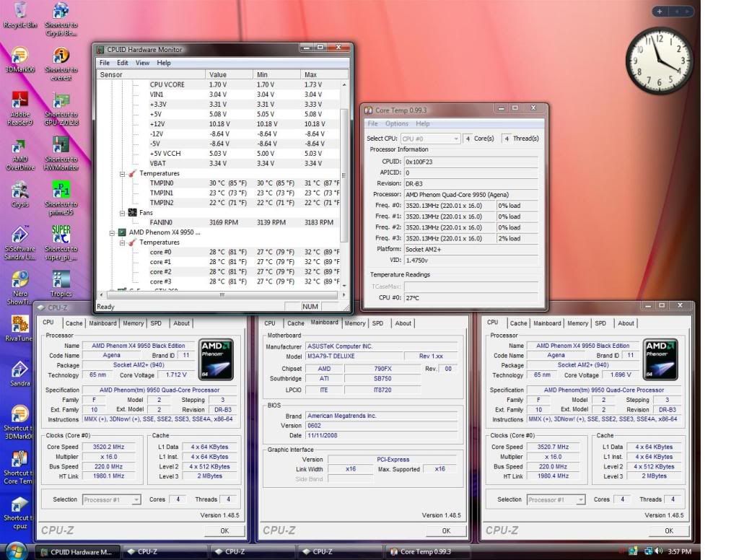Select the Adobe Reader 9 desktop icon
The width and height of the screenshot is (739, 560).
[19, 108]
